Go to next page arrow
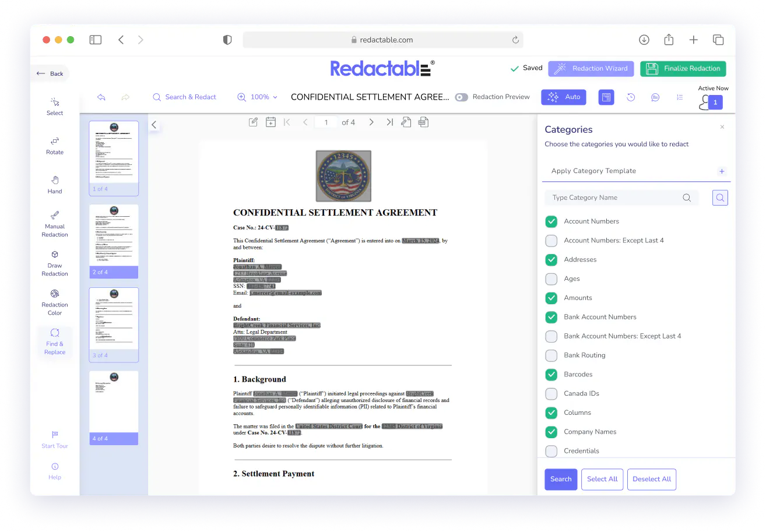Screen dimensions: 766x532 tap(371, 122)
